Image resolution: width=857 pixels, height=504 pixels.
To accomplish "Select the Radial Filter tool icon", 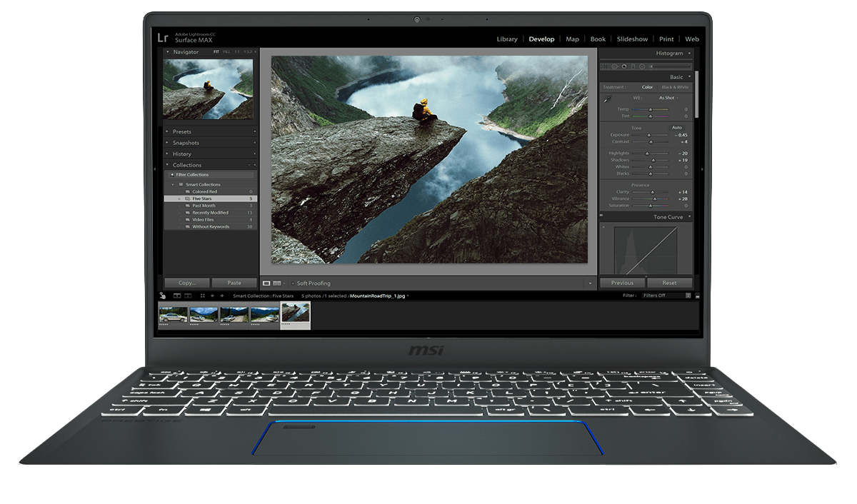I will point(642,66).
